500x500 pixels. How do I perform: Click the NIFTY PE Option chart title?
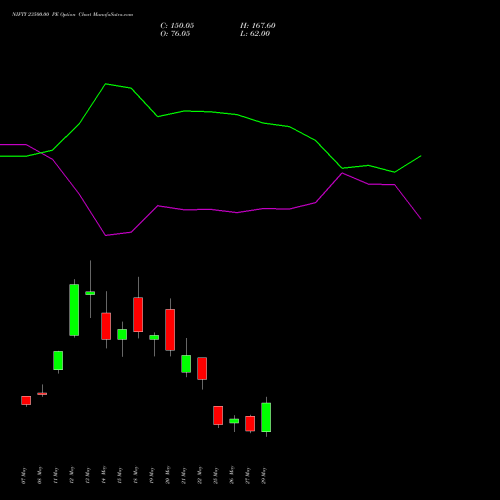pos(72,15)
